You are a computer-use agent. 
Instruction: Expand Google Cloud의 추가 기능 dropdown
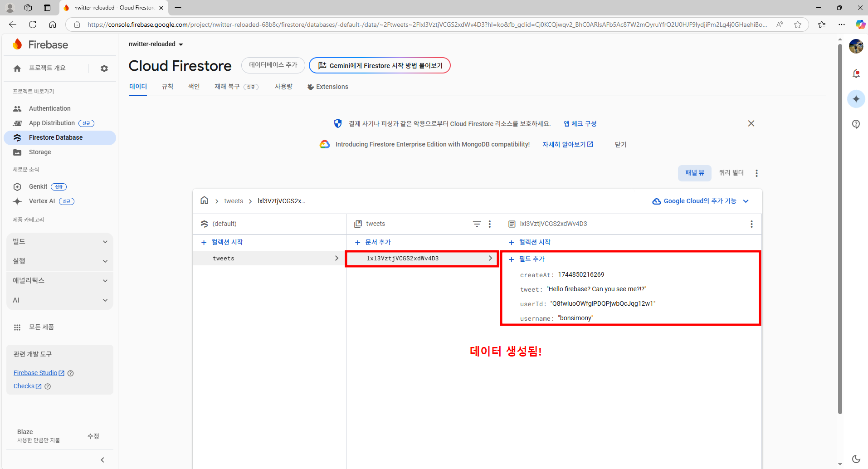coord(701,201)
